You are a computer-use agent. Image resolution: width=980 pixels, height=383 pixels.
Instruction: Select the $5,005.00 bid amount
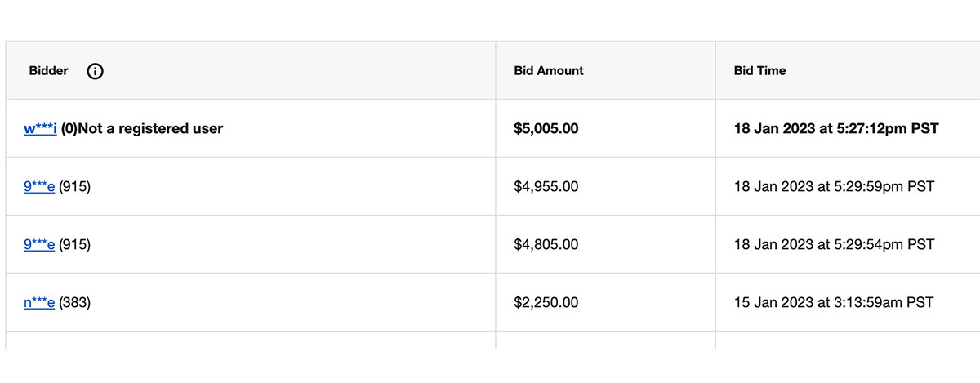click(546, 128)
